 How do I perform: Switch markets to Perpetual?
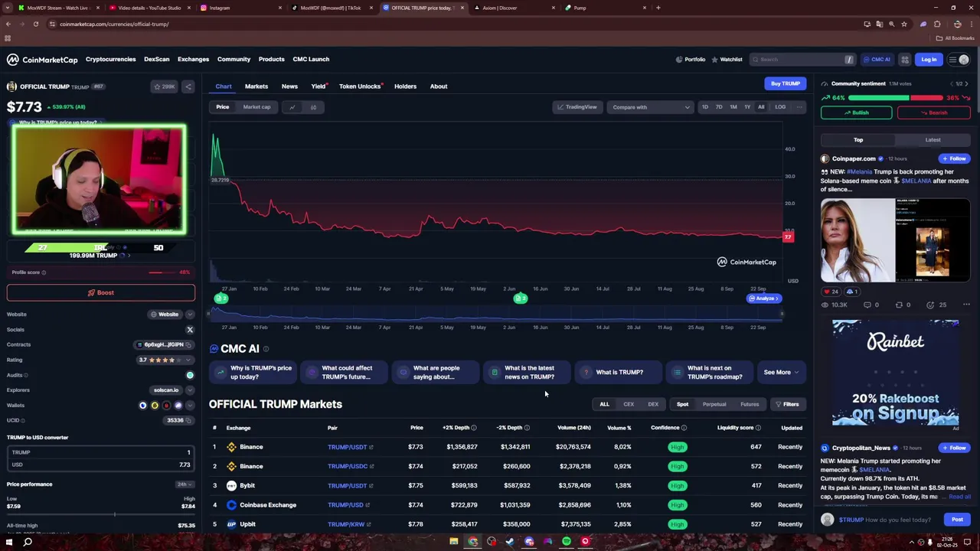pos(714,404)
